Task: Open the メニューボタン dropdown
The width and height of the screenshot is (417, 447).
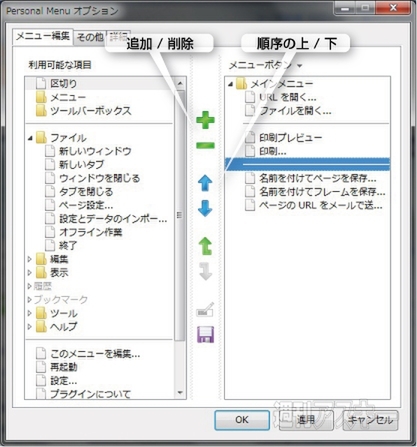Action: tap(265, 65)
